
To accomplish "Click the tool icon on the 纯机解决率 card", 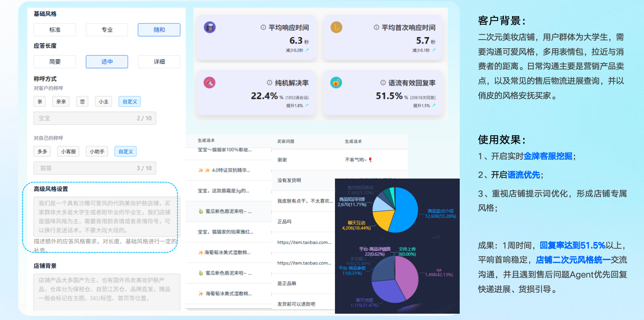I will [x=209, y=83].
